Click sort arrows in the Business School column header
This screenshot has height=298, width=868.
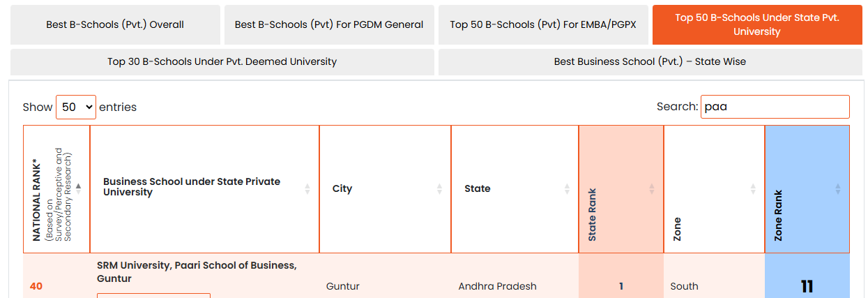pyautogui.click(x=307, y=188)
